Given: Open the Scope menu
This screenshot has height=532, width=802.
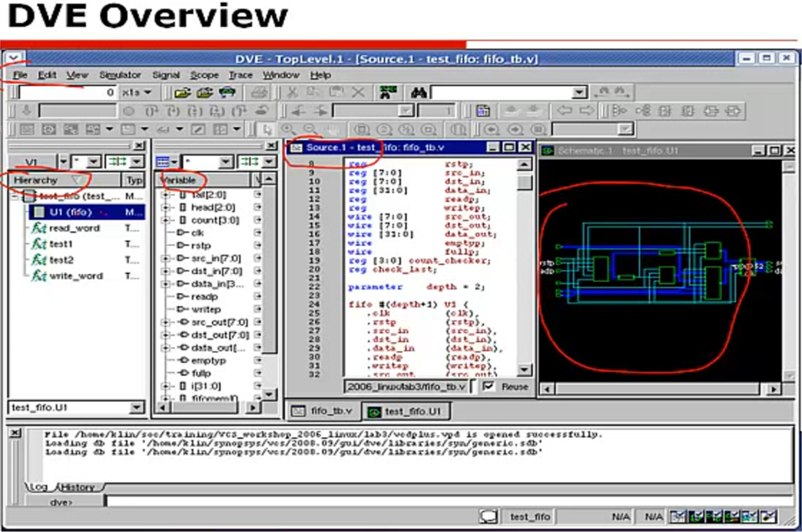Looking at the screenshot, I should pyautogui.click(x=205, y=75).
